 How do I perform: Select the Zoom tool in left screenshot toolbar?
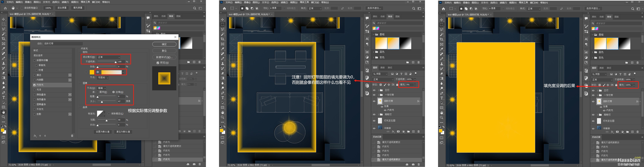(3, 117)
